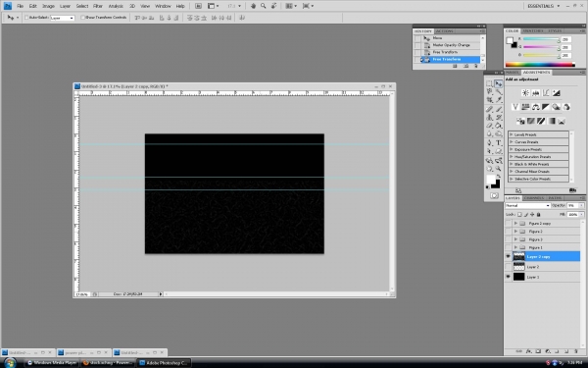Select the Lasso tool

[489, 91]
